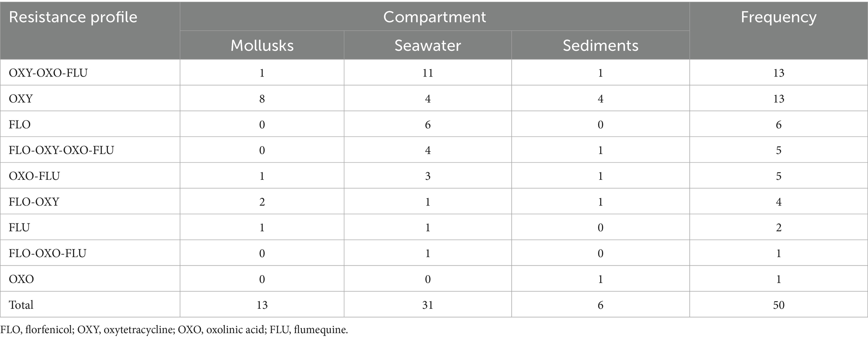Viewport: 868px width, 339px height.
Task: Click the OXY-OXO-FLU row label
Action: click(48, 73)
